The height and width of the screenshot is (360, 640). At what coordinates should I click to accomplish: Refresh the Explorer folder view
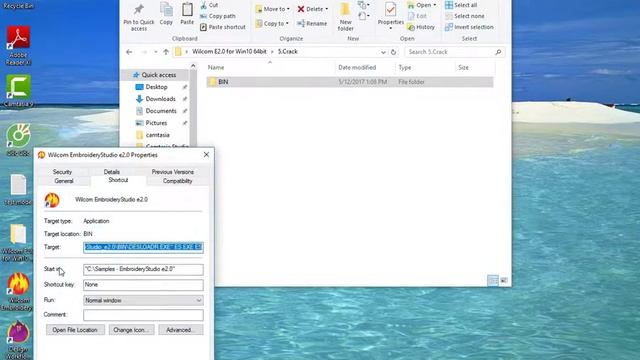point(393,52)
